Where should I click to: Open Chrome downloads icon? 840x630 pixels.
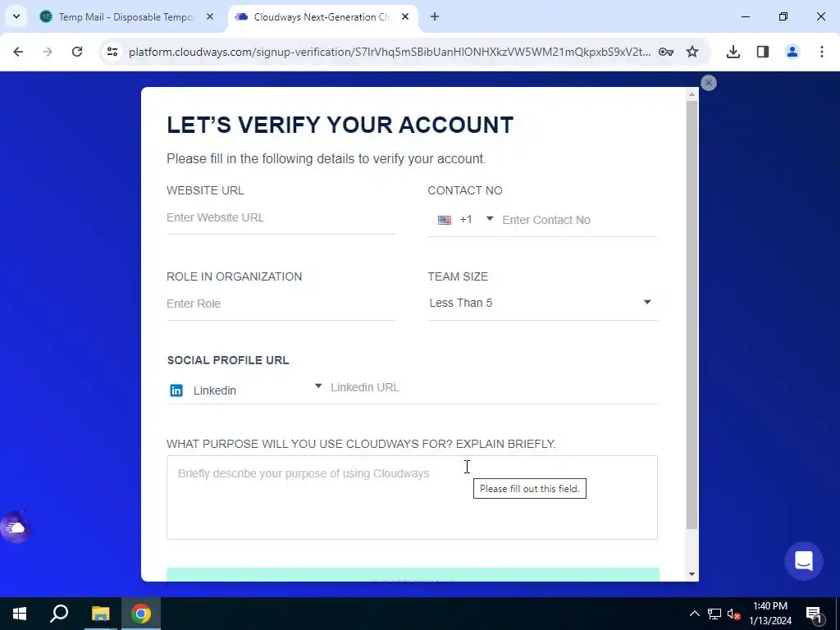[x=733, y=52]
